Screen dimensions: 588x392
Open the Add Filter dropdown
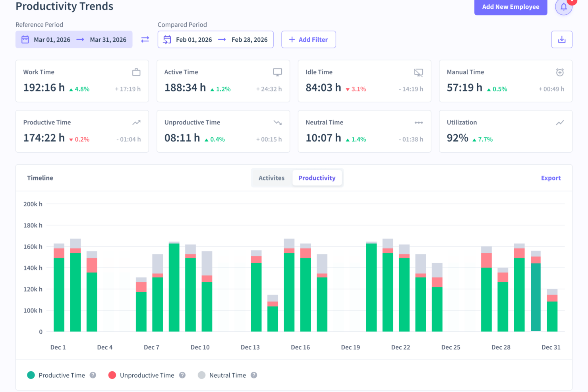pyautogui.click(x=308, y=39)
